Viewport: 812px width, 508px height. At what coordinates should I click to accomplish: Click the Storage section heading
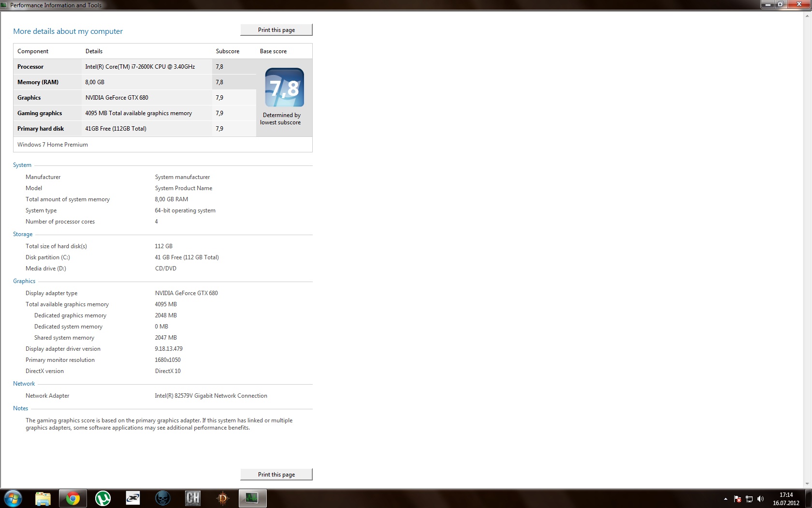coord(23,234)
